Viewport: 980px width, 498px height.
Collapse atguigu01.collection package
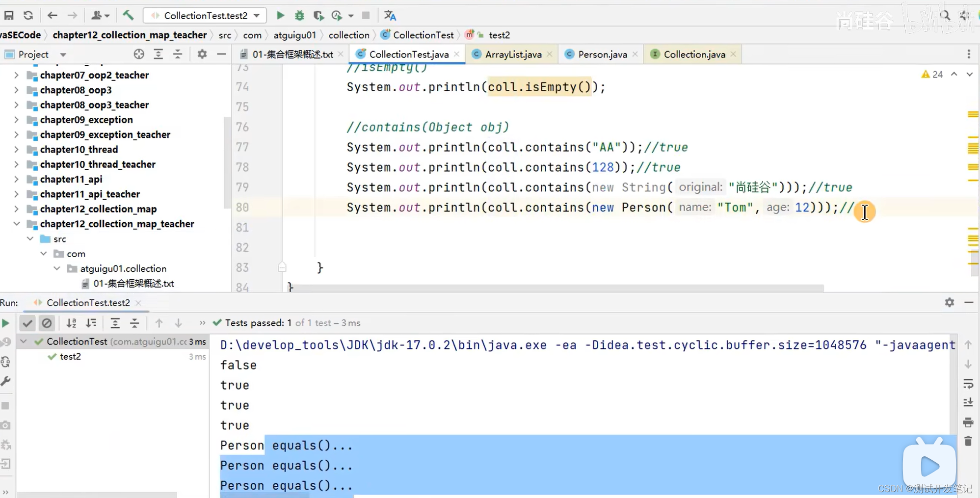click(x=57, y=268)
